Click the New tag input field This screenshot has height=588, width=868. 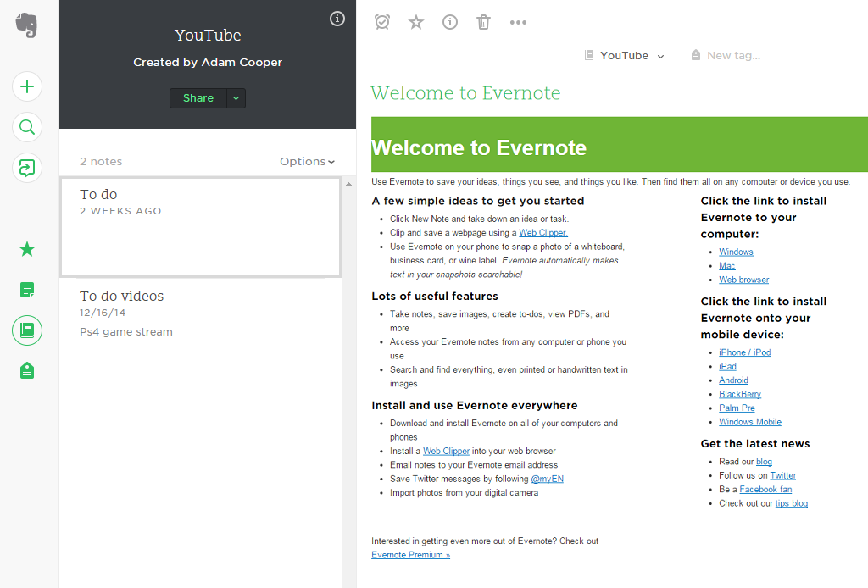pyautogui.click(x=733, y=56)
